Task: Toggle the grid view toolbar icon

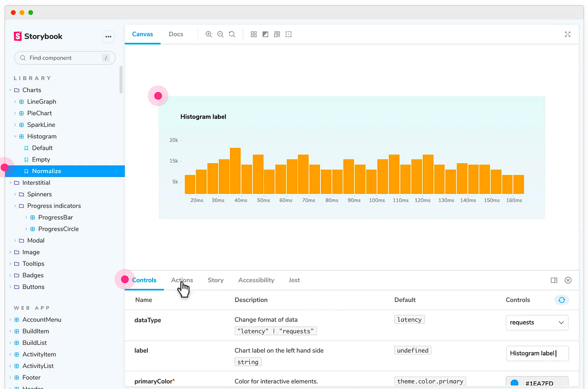Action: 254,34
